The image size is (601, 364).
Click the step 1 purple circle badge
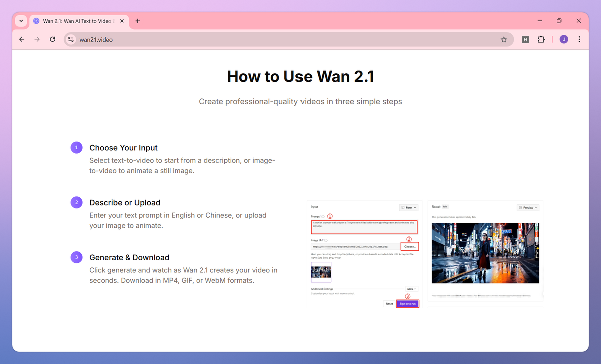(x=76, y=148)
